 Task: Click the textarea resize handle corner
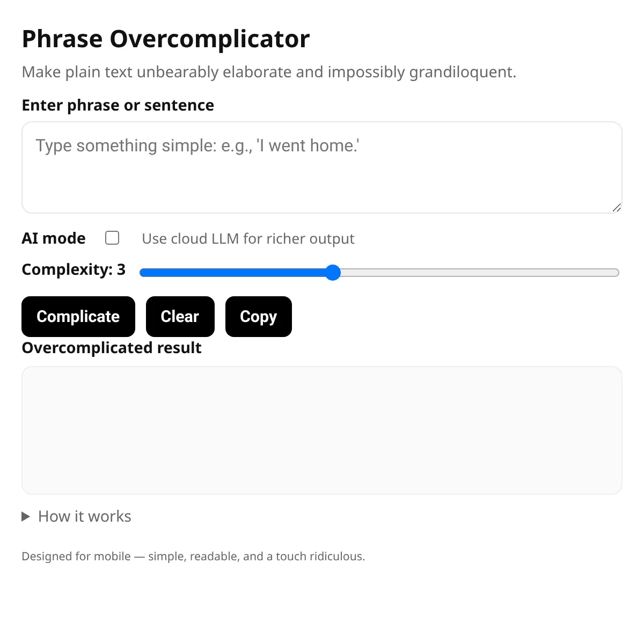point(617,208)
